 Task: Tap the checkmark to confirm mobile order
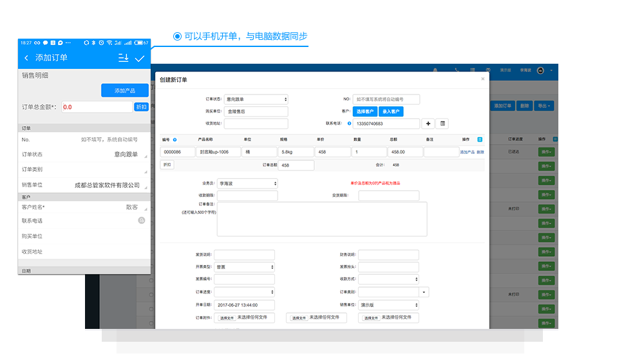pyautogui.click(x=140, y=59)
